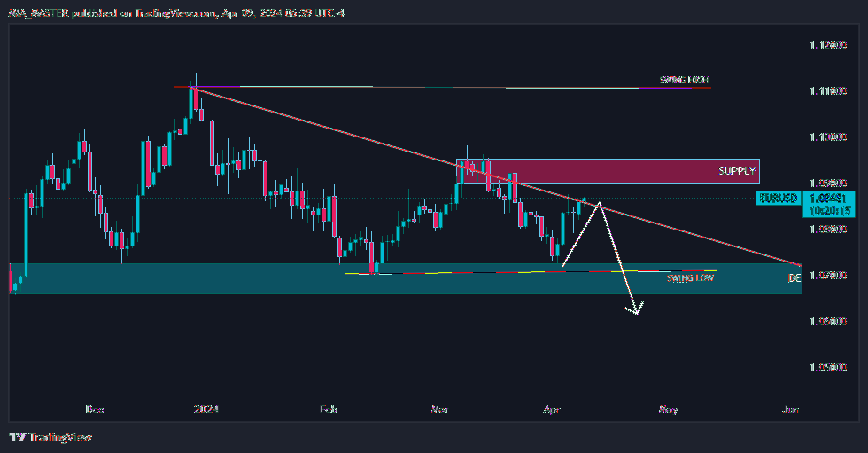Click the candle countdown timer under the price
The width and height of the screenshot is (868, 453).
tap(830, 210)
